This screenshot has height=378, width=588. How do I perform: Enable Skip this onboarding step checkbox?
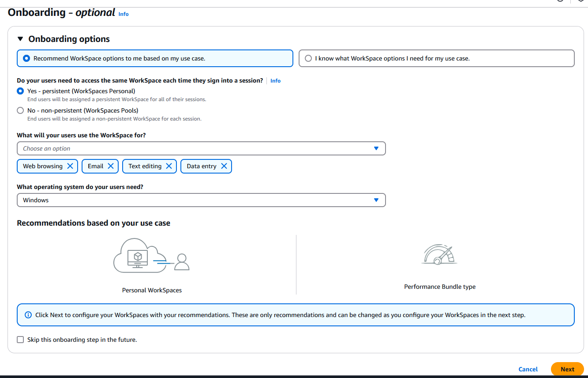click(20, 340)
